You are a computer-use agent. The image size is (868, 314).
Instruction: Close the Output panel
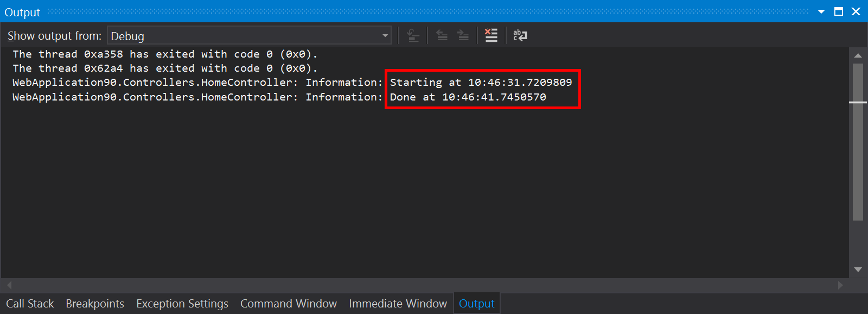click(856, 11)
